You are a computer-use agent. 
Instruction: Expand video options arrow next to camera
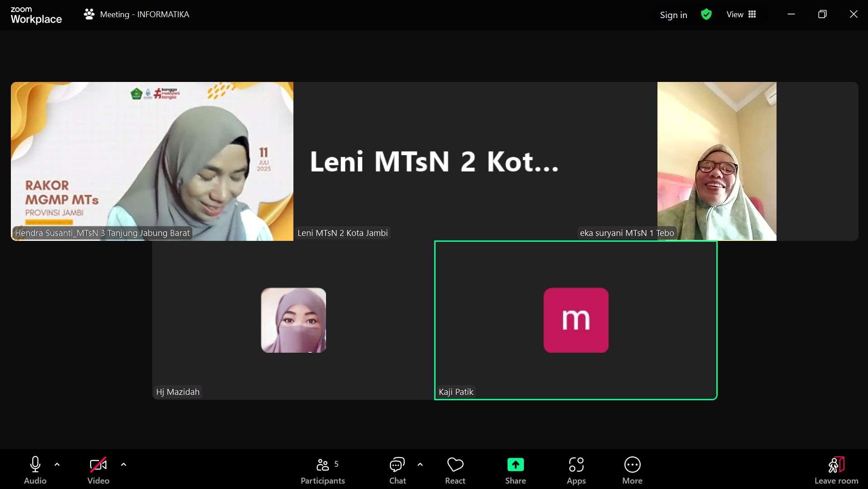124,465
